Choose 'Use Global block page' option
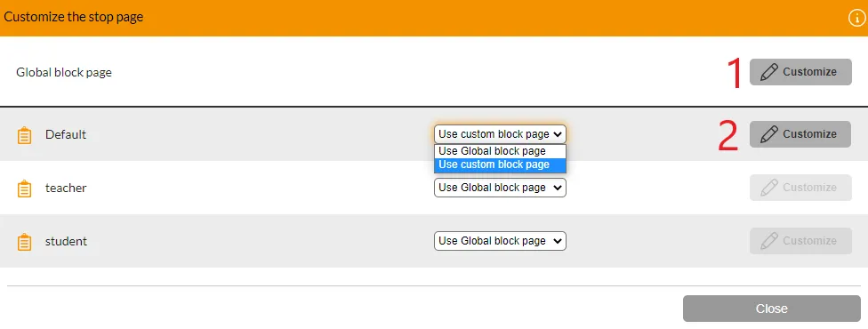The height and width of the screenshot is (329, 868). coord(500,151)
